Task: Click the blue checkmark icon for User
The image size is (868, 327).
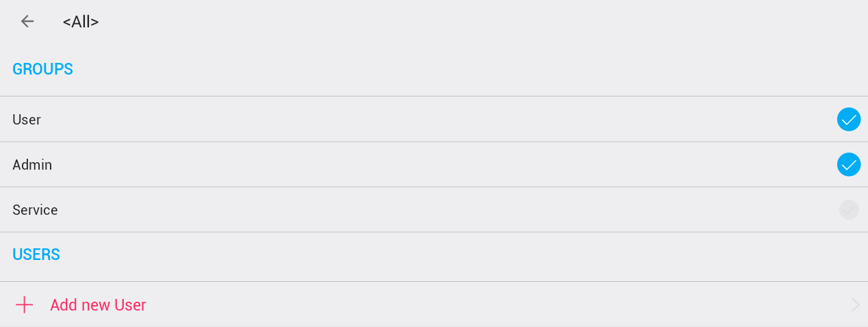Action: pos(849,120)
